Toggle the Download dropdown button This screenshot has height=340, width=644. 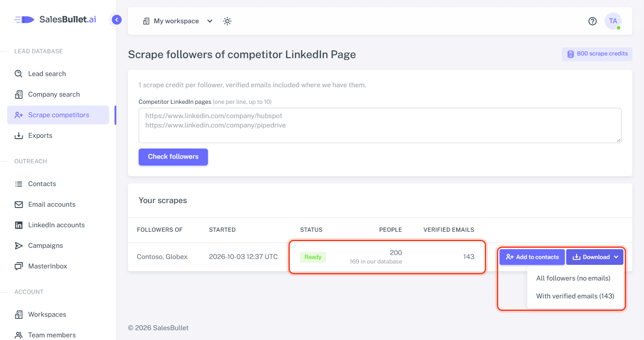[x=595, y=257]
